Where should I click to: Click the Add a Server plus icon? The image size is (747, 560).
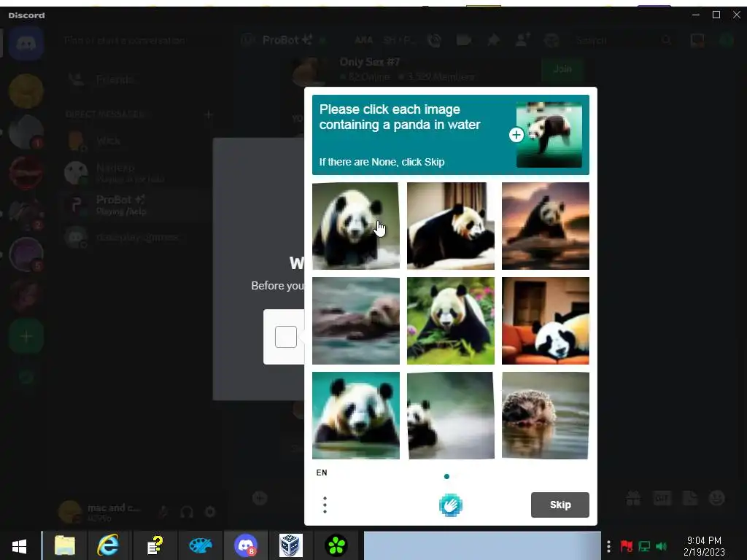(x=26, y=337)
